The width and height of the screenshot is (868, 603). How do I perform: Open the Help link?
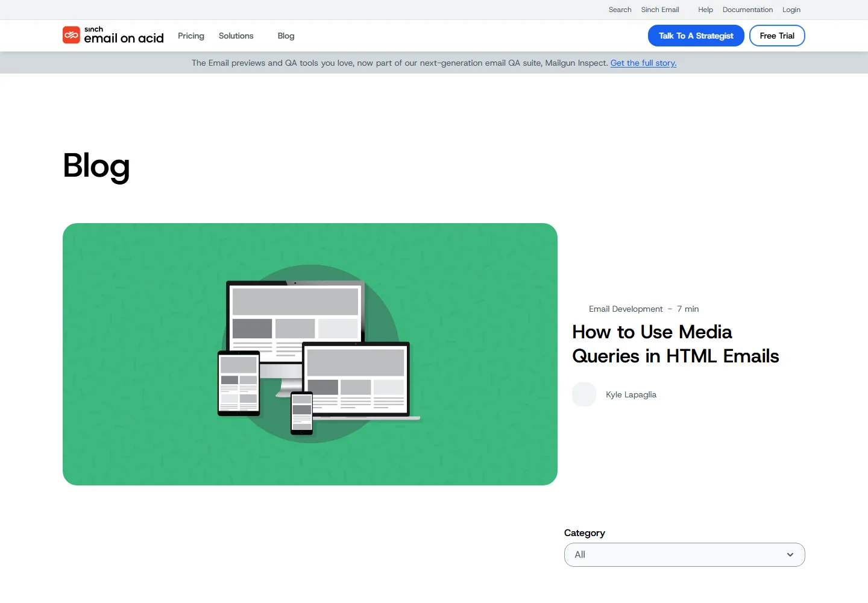705,10
